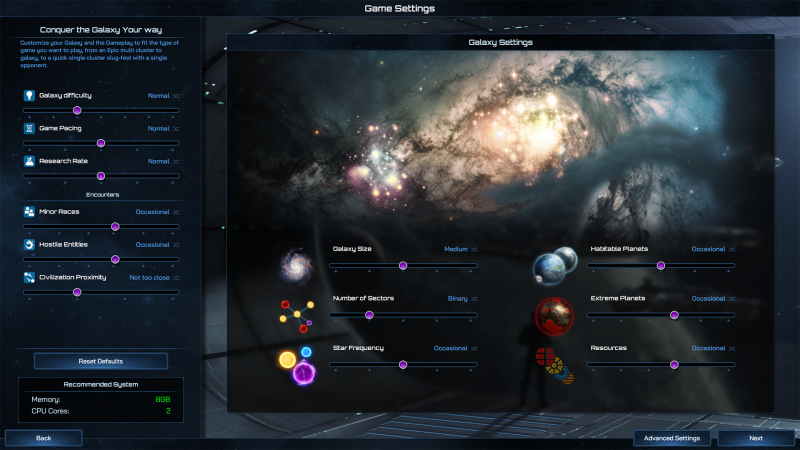This screenshot has width=800, height=450.
Task: Click the 'Game Settings' screen title
Action: tap(399, 8)
